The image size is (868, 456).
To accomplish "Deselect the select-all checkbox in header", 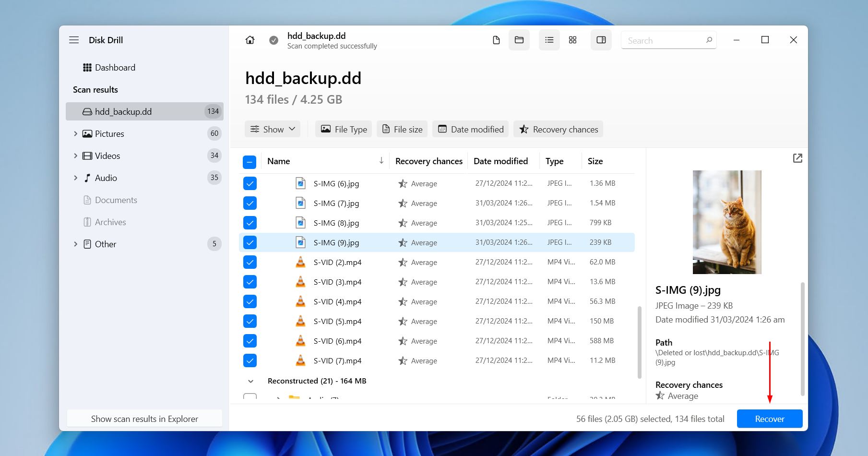I will (250, 162).
